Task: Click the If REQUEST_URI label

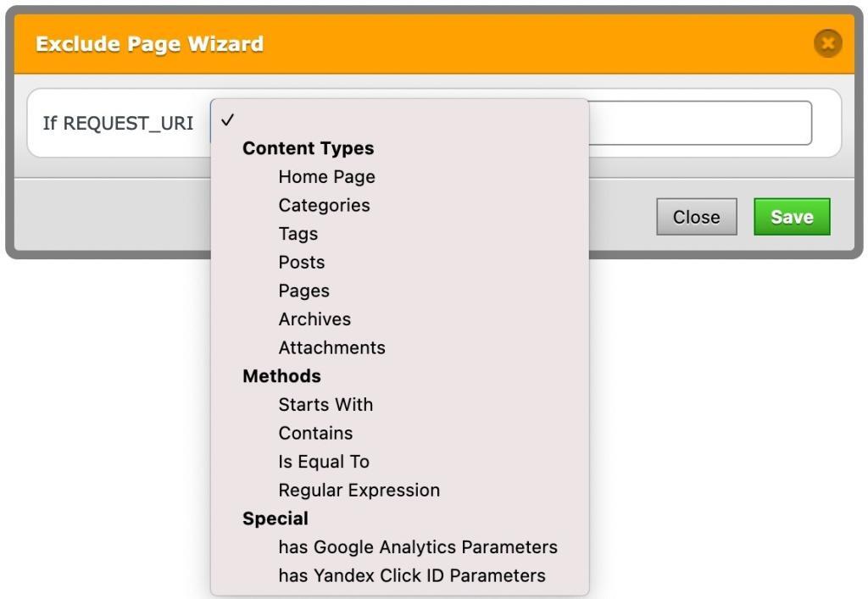Action: [118, 124]
